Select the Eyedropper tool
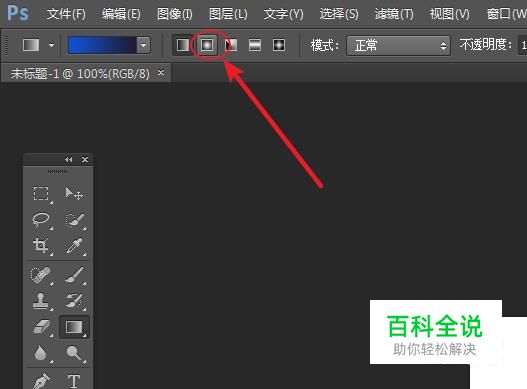The width and height of the screenshot is (527, 389). [74, 246]
